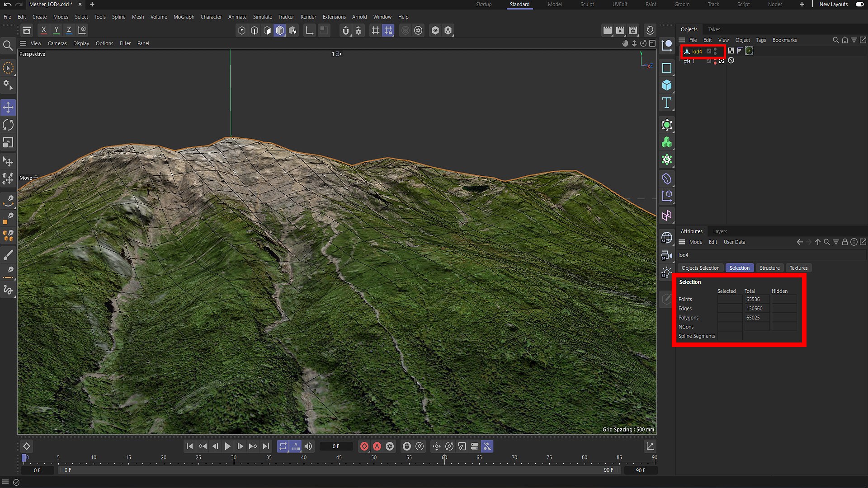
Task: Open Object Manager filter options
Action: [x=854, y=40]
